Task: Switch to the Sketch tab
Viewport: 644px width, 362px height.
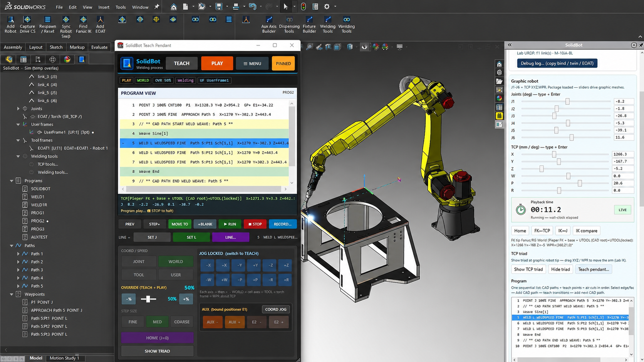Action: click(56, 47)
